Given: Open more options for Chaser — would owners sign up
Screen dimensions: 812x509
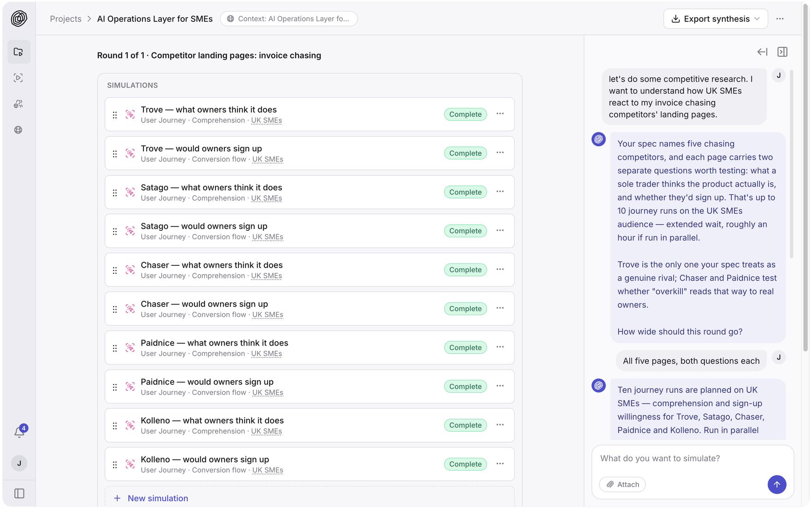Looking at the screenshot, I should pyautogui.click(x=500, y=308).
